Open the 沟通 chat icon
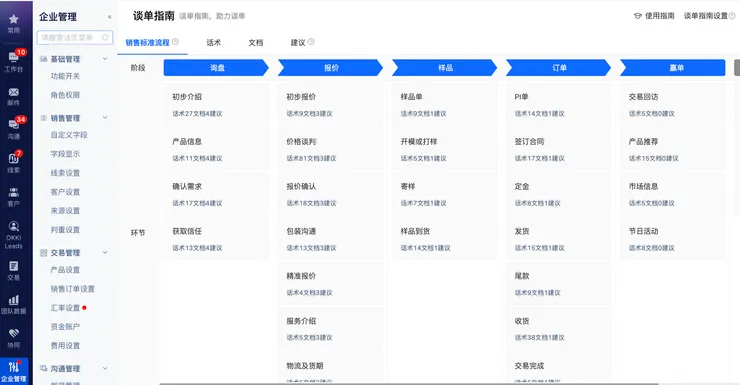 tap(13, 125)
